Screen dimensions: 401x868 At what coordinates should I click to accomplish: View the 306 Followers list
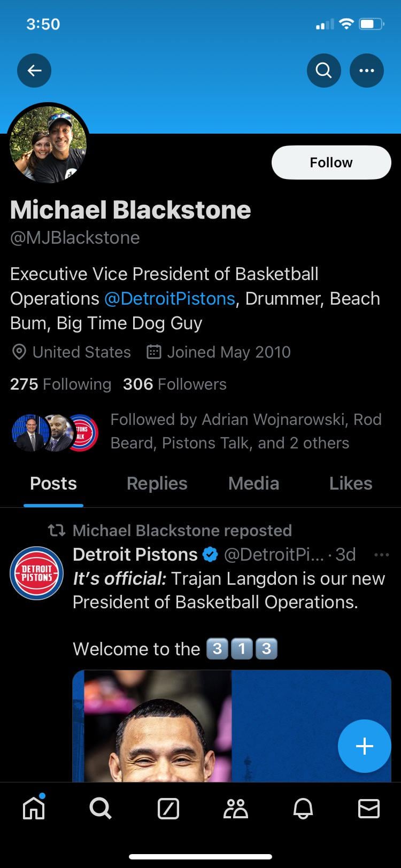(175, 384)
